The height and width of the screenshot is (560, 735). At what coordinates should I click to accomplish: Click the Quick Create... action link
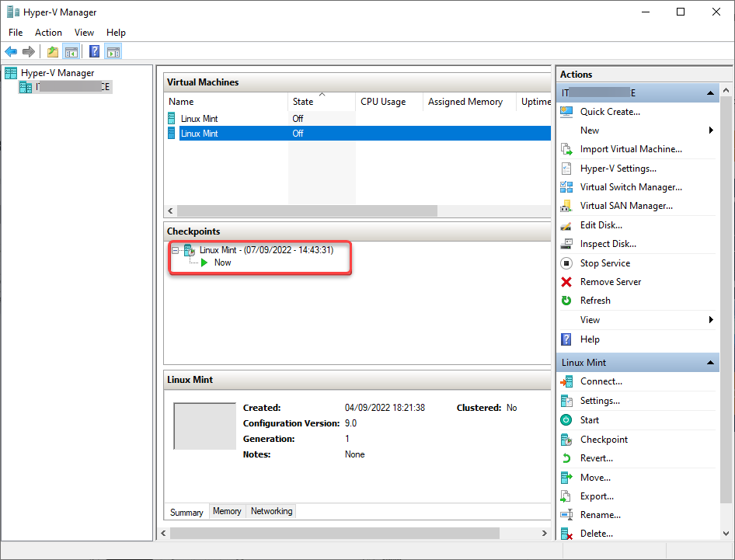coord(610,112)
